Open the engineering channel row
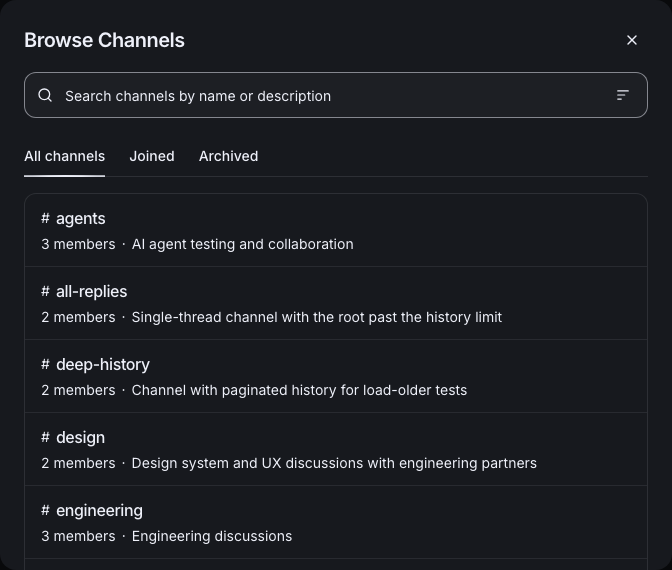 336,522
